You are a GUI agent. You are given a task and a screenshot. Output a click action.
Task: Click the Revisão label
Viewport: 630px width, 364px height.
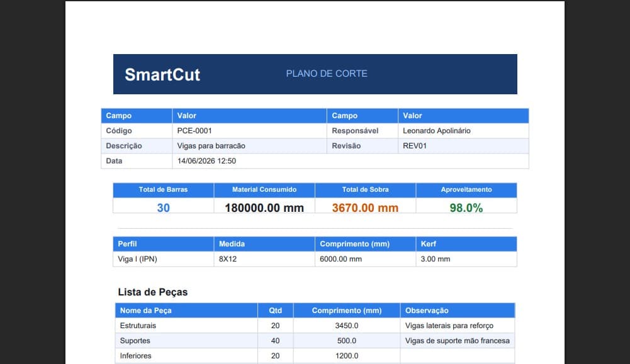tap(346, 146)
